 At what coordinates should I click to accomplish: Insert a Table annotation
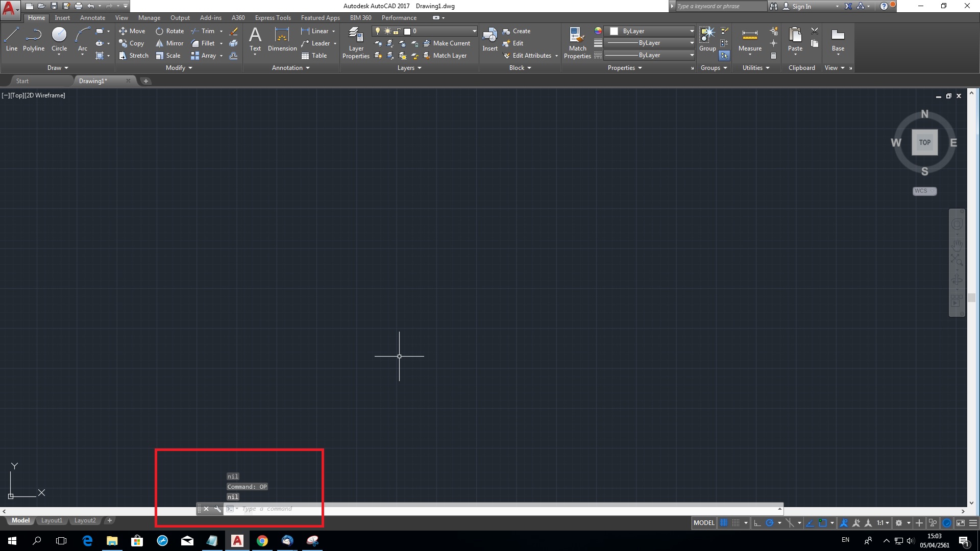click(314, 56)
